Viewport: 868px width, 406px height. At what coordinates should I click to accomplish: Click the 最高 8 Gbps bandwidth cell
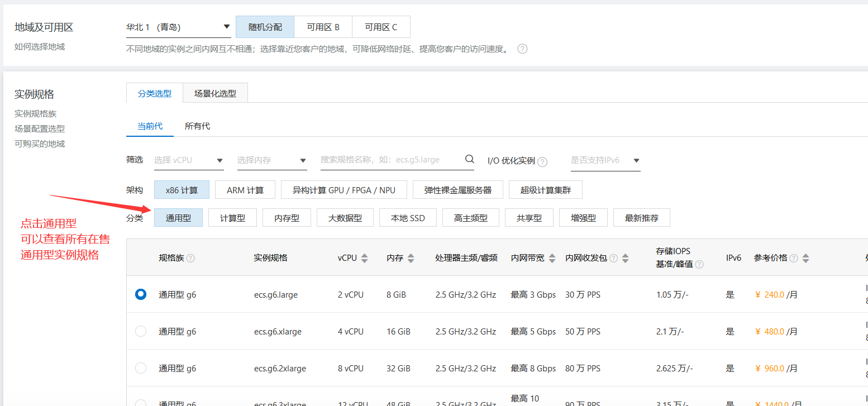point(533,368)
